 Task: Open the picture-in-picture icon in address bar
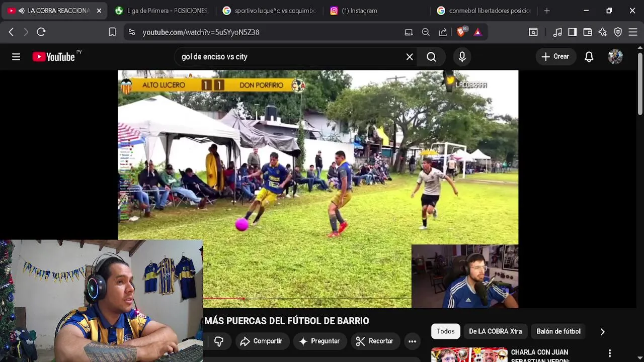point(409,32)
